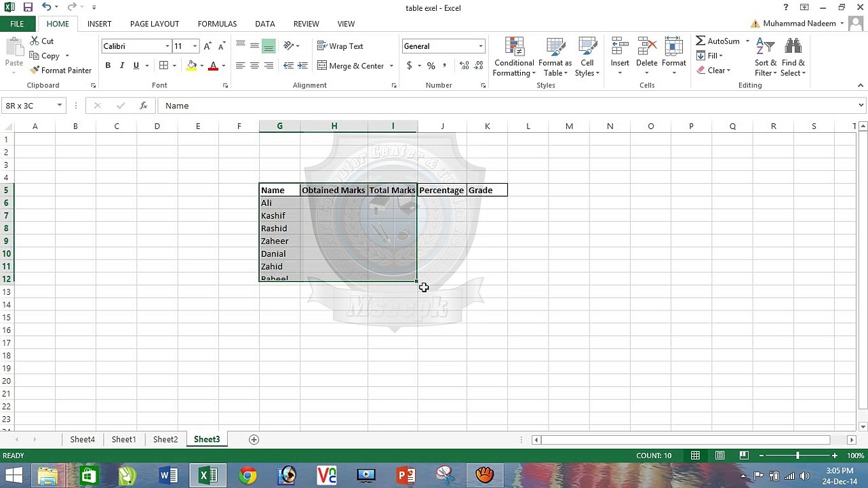Click the Undo arrow icon
868x488 pixels.
tap(45, 7)
